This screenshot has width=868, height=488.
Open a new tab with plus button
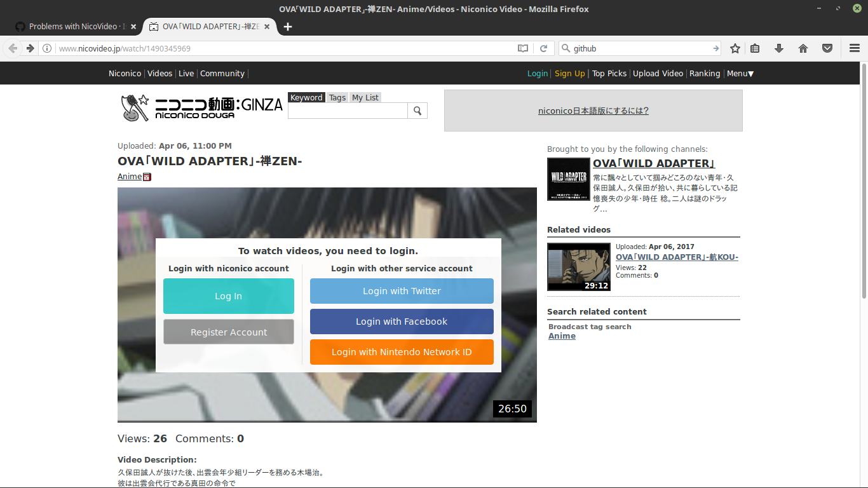[x=288, y=27]
